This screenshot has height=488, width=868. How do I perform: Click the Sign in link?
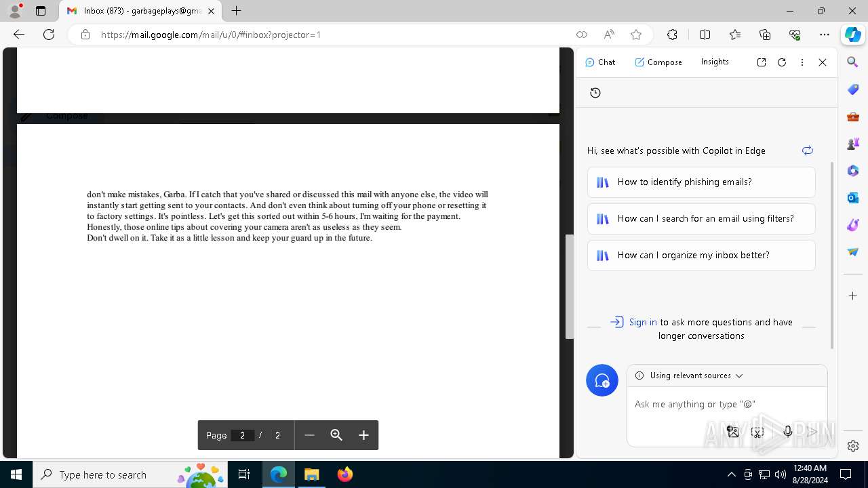click(x=643, y=322)
